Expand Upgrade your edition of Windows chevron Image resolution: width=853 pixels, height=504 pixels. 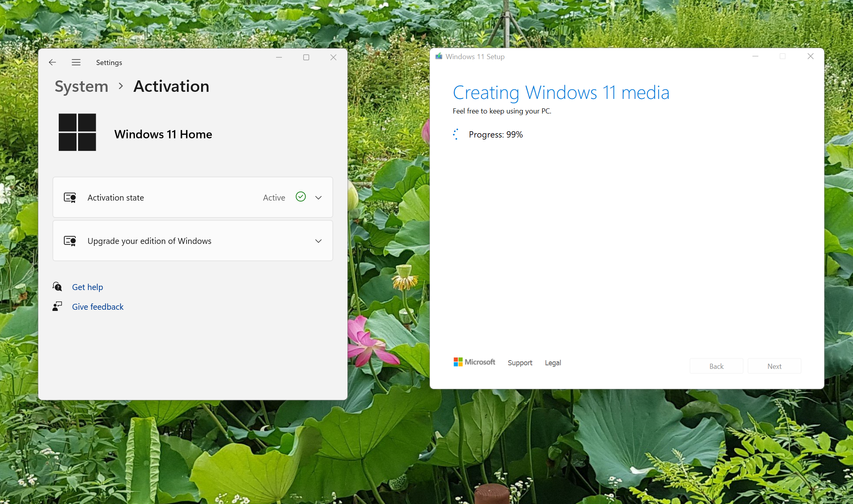319,241
